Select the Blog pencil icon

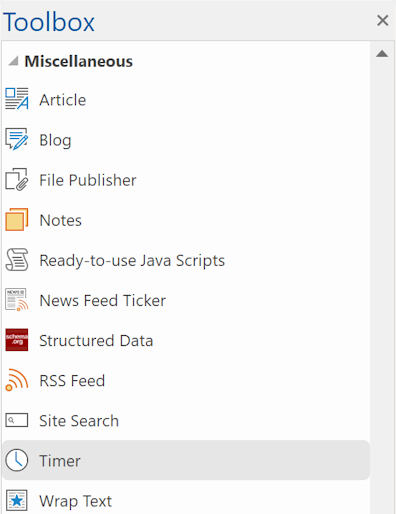pyautogui.click(x=17, y=139)
